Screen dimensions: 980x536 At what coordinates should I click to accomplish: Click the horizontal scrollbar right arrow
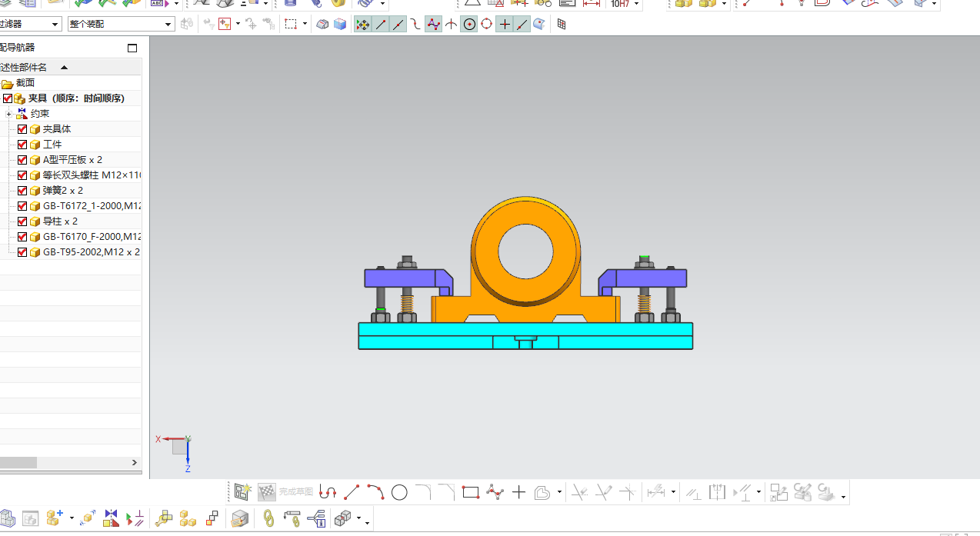[135, 462]
